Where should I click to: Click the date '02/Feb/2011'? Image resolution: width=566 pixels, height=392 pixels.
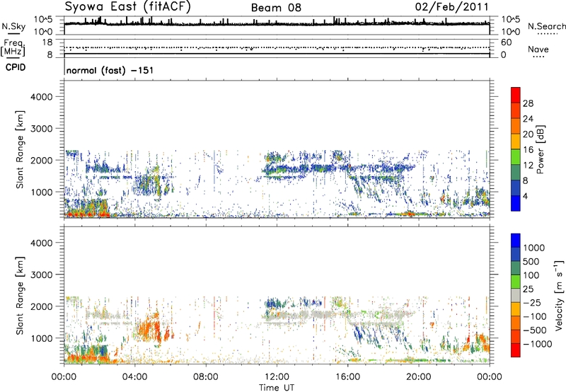(x=451, y=7)
